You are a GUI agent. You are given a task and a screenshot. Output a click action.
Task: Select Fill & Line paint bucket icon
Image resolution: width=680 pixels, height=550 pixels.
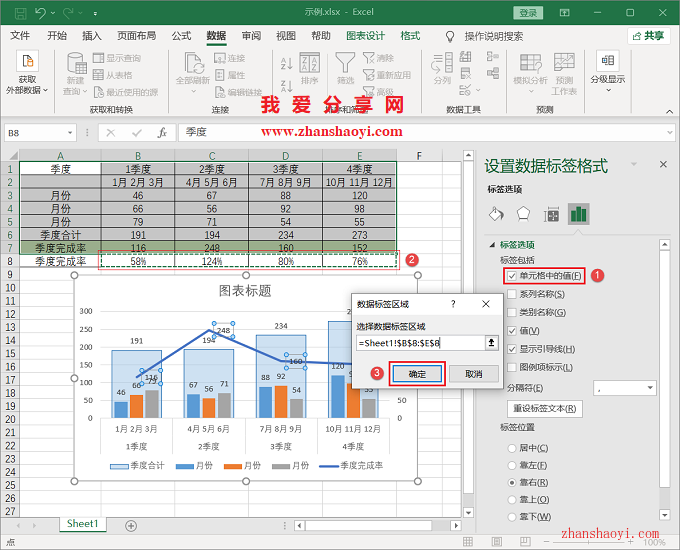click(496, 214)
